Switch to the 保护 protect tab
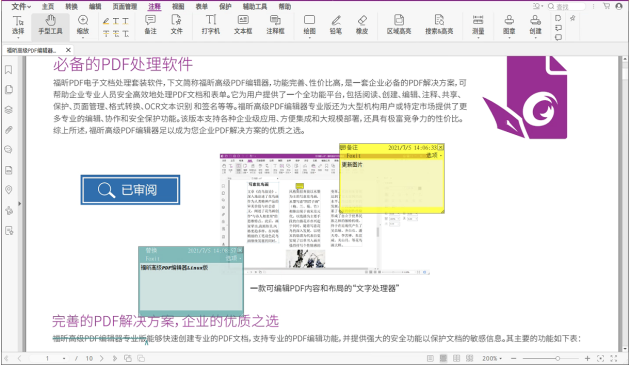The image size is (630, 366). pos(225,6)
